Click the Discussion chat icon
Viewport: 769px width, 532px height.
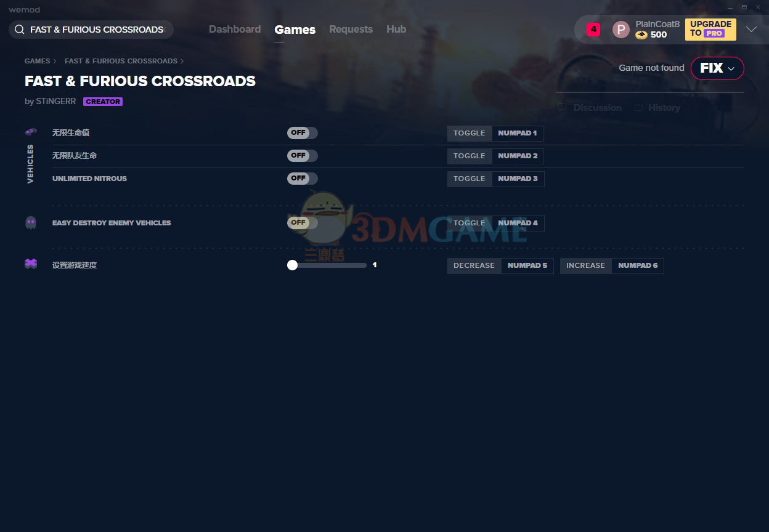pyautogui.click(x=562, y=108)
